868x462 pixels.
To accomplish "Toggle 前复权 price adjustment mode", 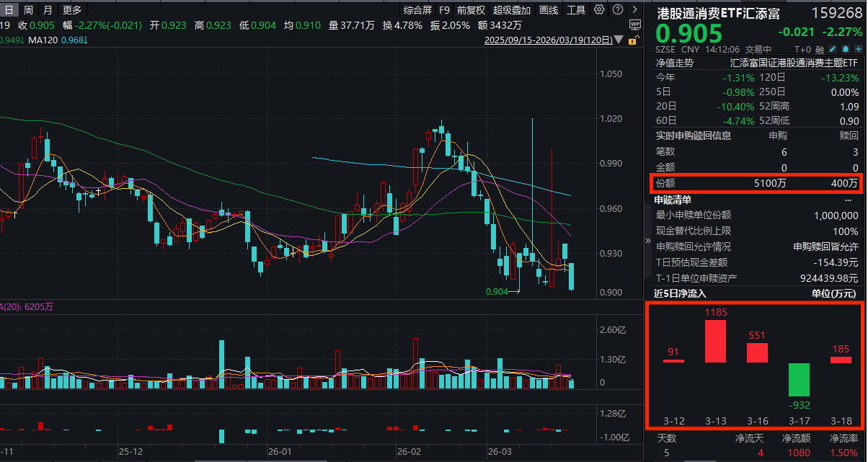I will (471, 10).
